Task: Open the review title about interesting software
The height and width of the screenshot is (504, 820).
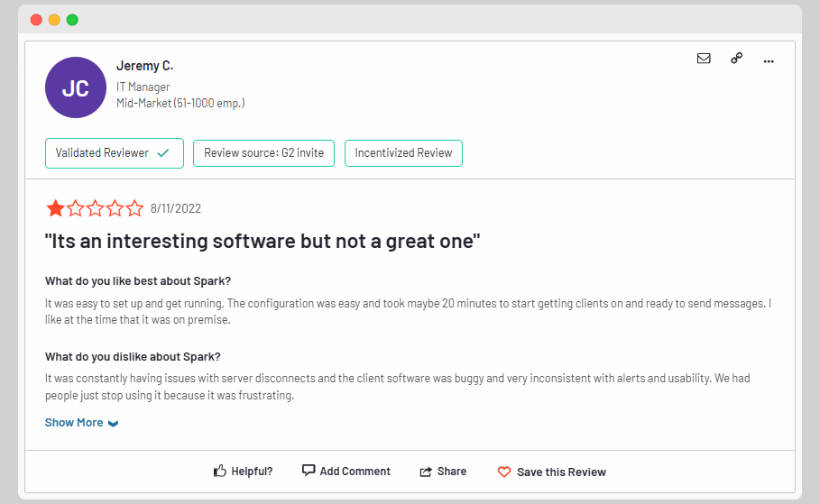Action: pos(263,241)
